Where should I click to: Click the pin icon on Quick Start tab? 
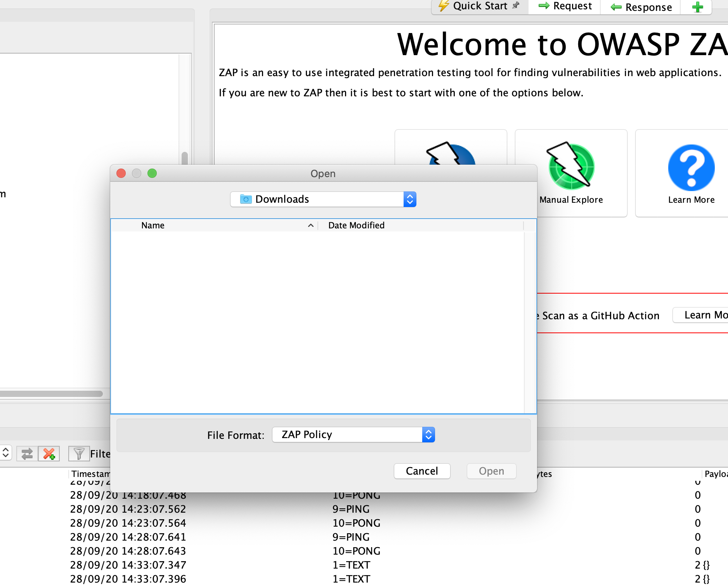516,6
